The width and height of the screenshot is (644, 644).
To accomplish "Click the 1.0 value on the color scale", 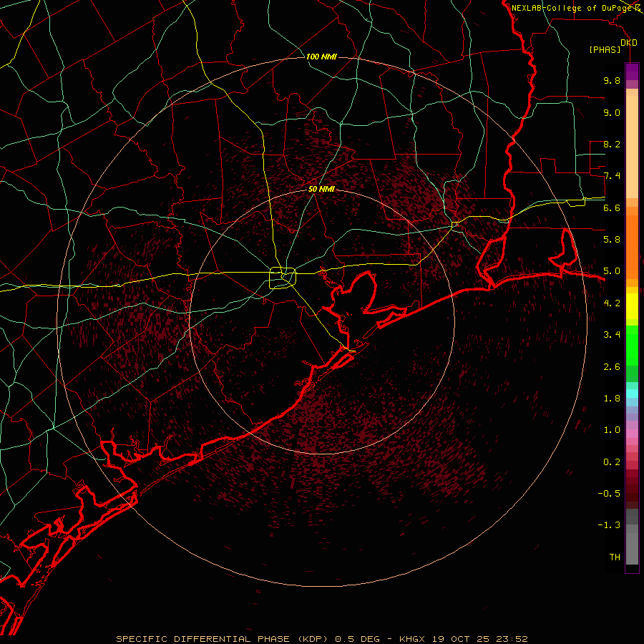I will click(x=612, y=430).
